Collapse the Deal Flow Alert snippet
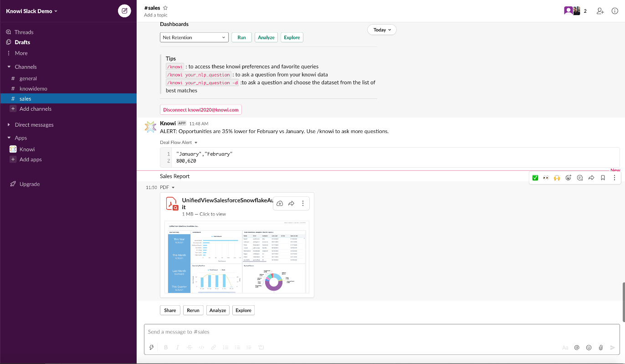The image size is (625, 364). [196, 143]
